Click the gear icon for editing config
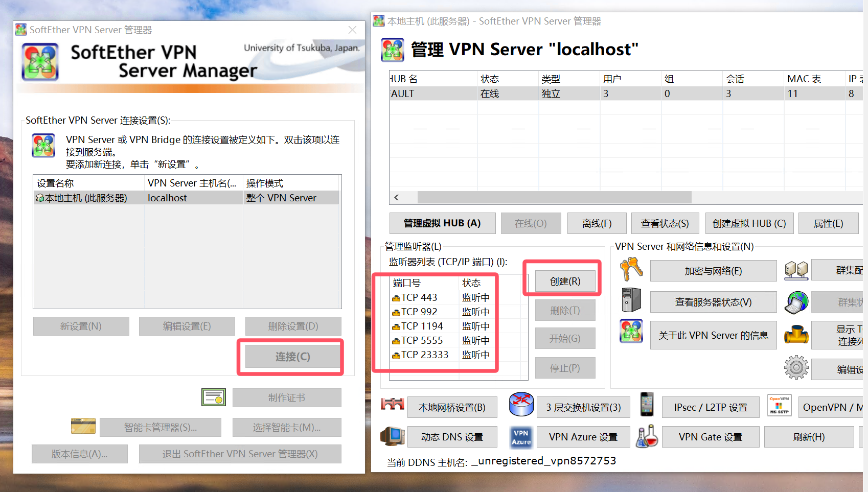 click(796, 367)
